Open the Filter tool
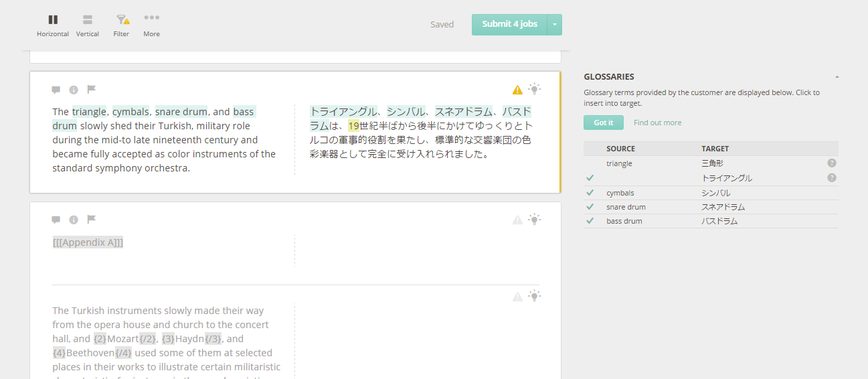868x379 pixels. click(x=121, y=25)
